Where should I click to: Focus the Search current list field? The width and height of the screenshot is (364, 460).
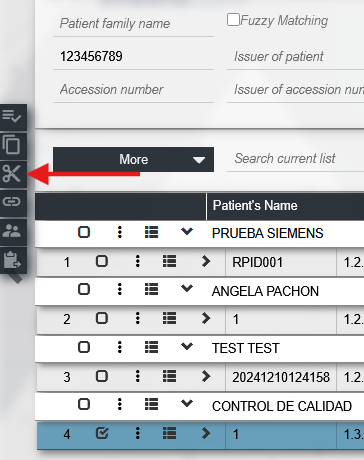pyautogui.click(x=295, y=159)
